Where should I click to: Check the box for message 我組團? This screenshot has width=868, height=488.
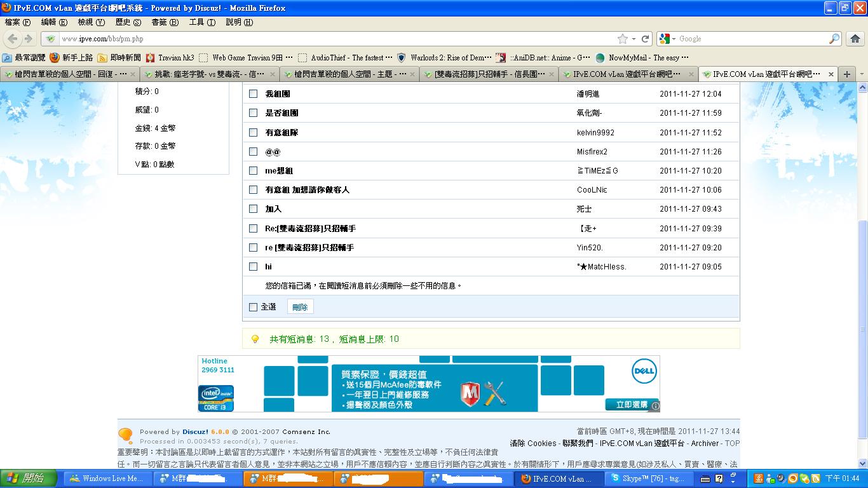pyautogui.click(x=253, y=94)
